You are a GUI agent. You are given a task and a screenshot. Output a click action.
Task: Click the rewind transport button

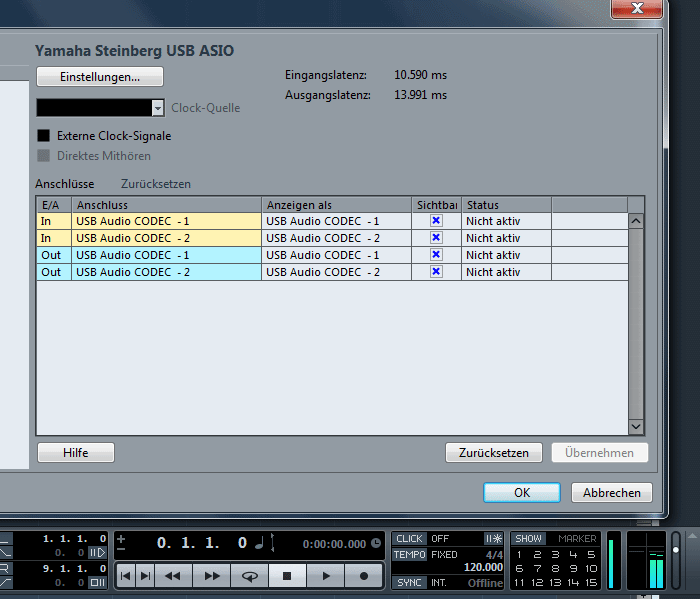point(173,576)
